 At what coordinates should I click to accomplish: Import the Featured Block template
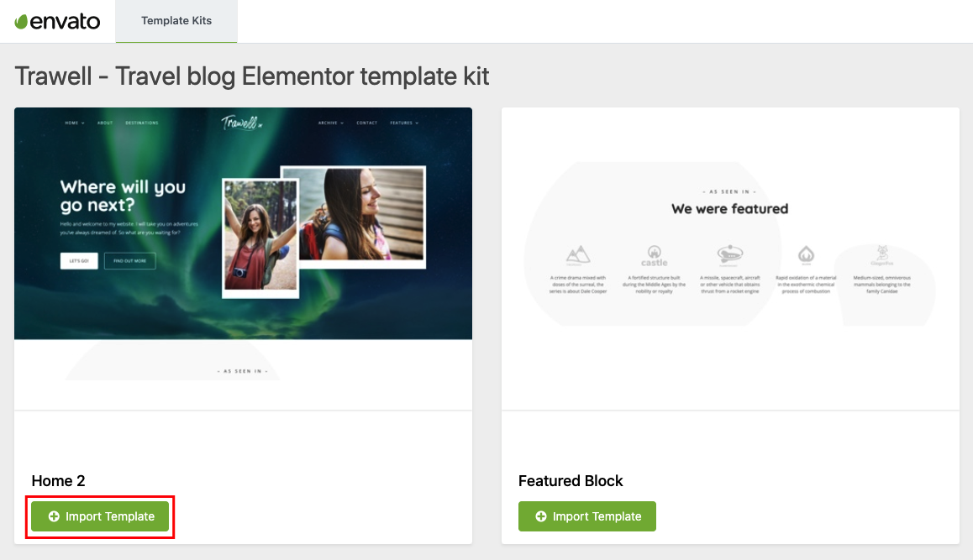click(x=587, y=516)
